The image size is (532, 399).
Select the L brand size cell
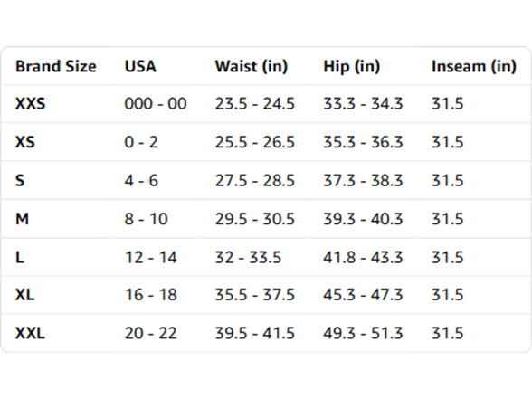coord(20,257)
